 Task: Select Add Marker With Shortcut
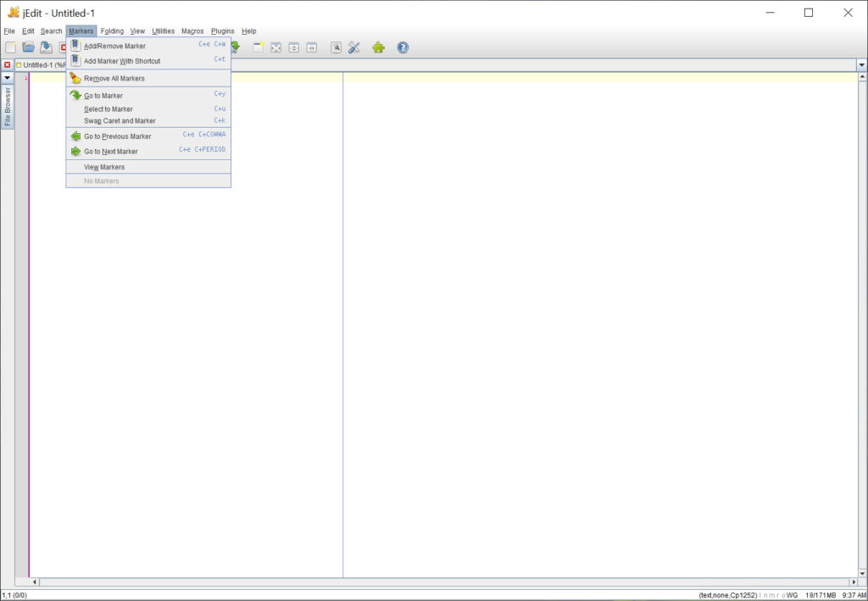(x=148, y=61)
